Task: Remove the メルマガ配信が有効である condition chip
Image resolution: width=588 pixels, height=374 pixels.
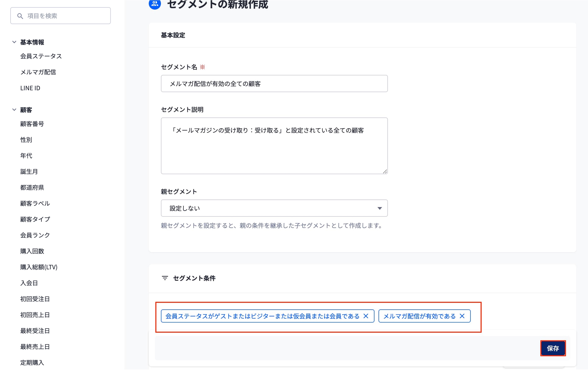Action: tap(462, 316)
